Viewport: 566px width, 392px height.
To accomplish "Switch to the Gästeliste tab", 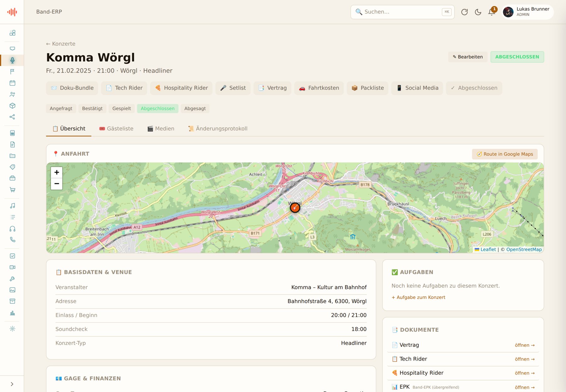I will coord(116,128).
